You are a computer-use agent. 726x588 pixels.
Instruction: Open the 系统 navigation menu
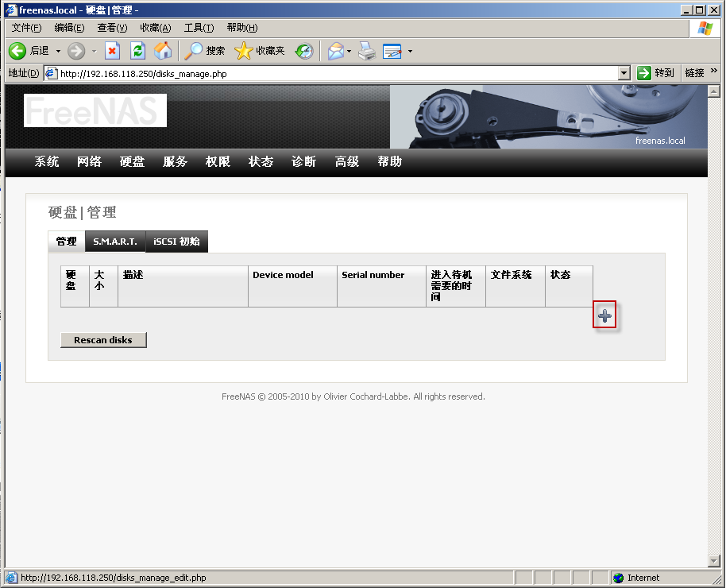pyautogui.click(x=46, y=162)
